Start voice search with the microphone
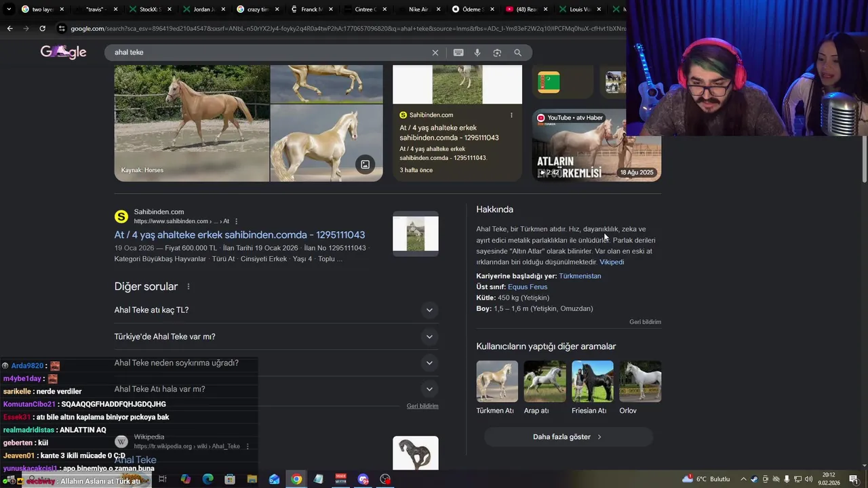Viewport: 868px width, 488px height. coord(477,53)
